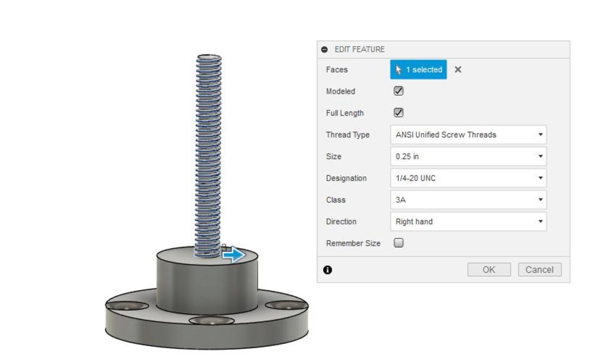The image size is (590, 364).
Task: Click the 'Full Length' label
Action: tap(345, 113)
